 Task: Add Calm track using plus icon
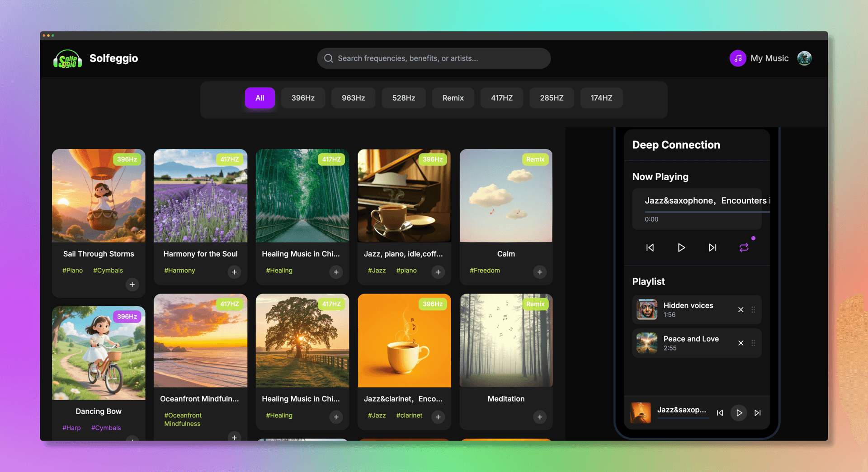pyautogui.click(x=540, y=272)
